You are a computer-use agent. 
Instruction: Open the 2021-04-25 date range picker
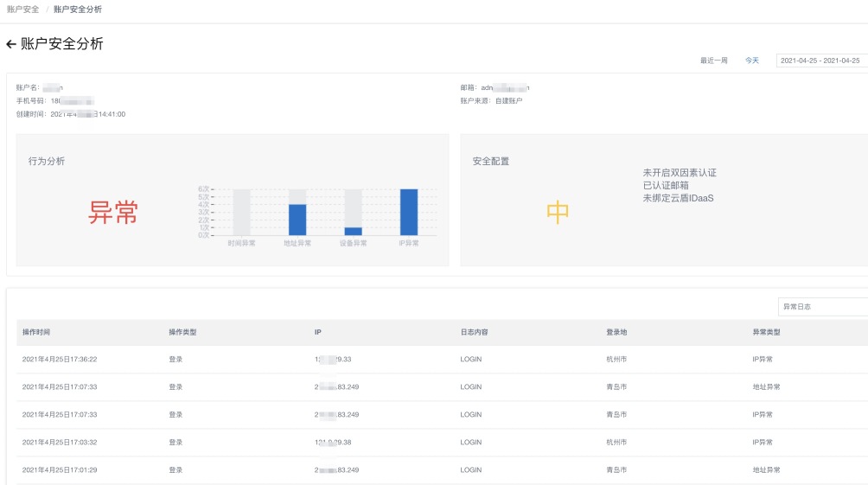tap(820, 61)
